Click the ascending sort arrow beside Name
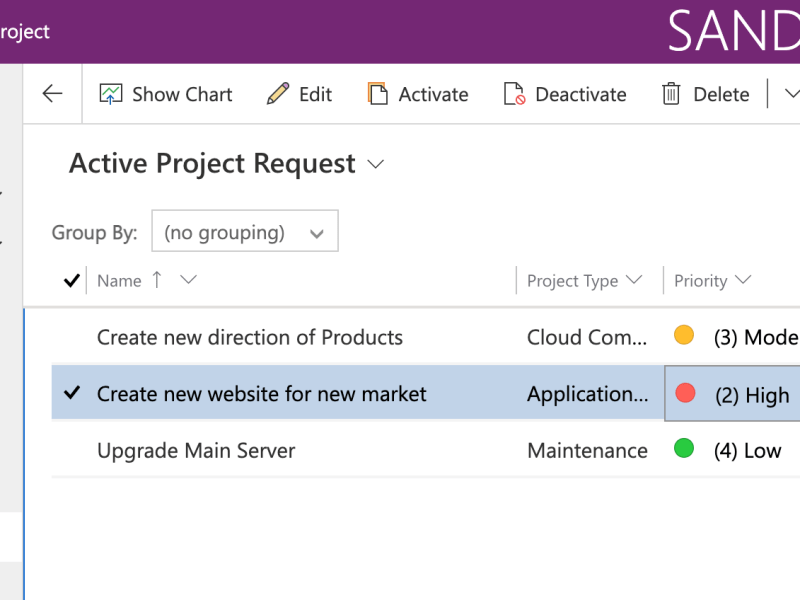 [x=157, y=280]
